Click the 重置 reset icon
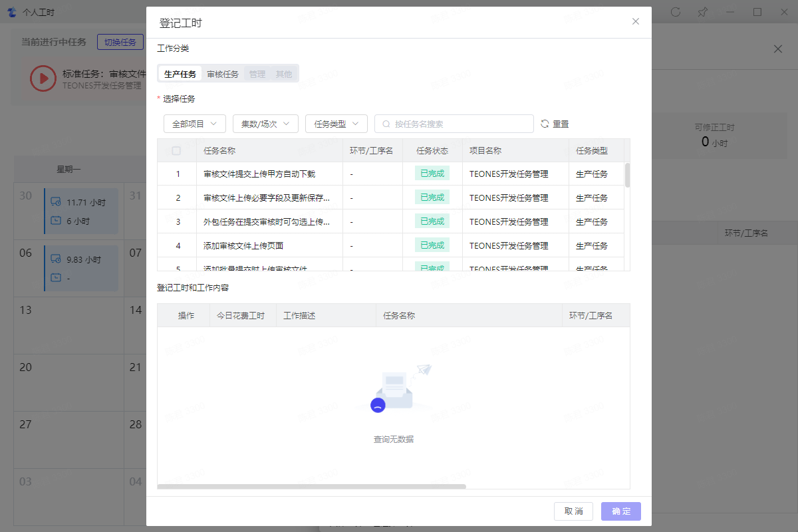 click(545, 124)
